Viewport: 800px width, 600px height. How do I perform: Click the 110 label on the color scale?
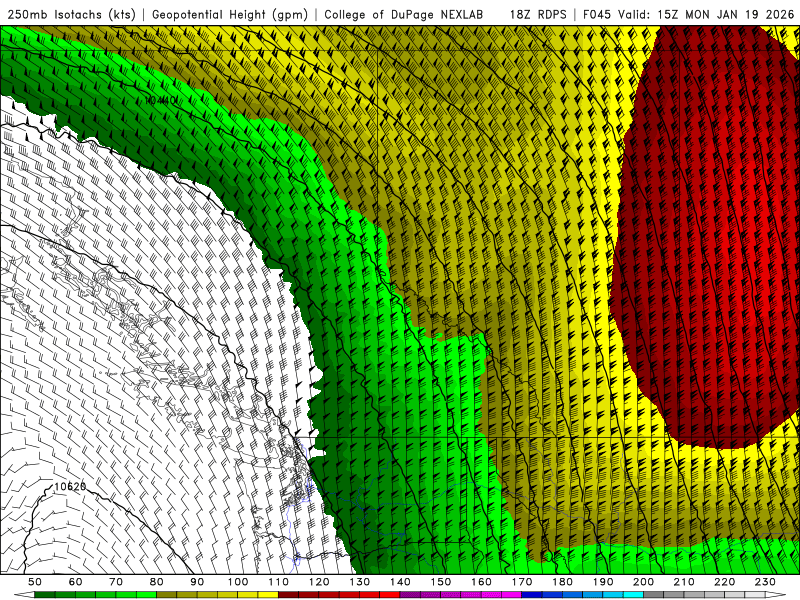279,582
